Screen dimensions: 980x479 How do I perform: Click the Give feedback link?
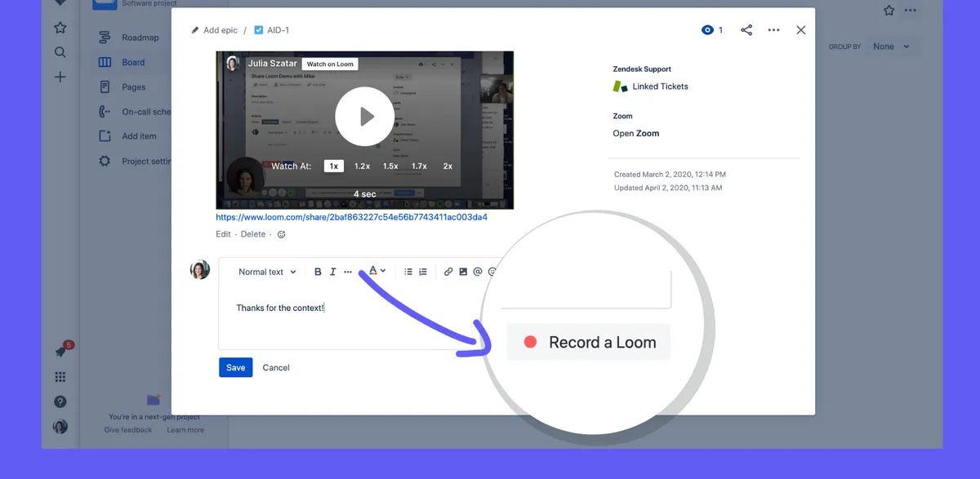tap(128, 430)
